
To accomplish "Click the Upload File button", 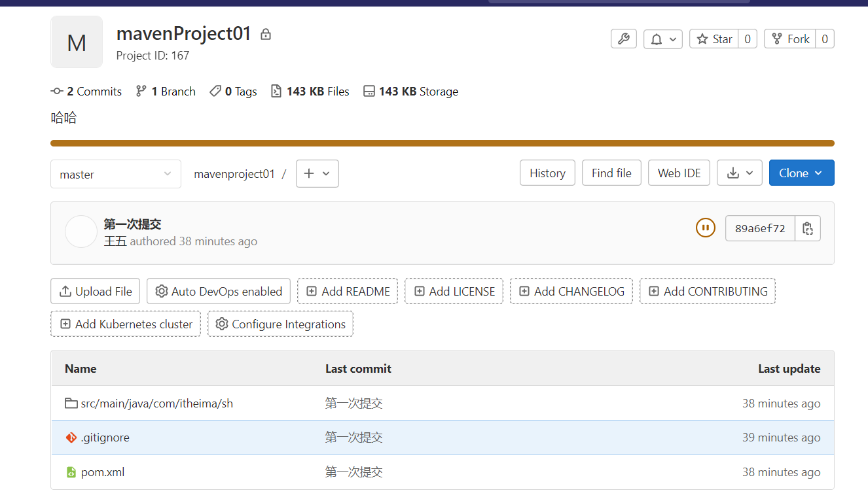I will (96, 292).
